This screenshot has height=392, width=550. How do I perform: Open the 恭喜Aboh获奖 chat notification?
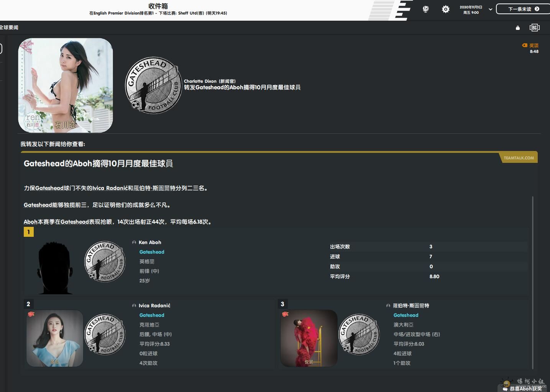coord(522,389)
